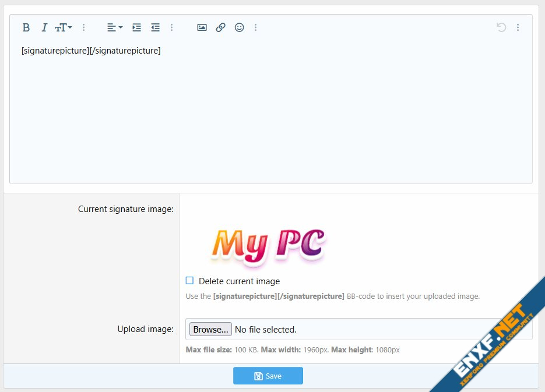
Task: Open more options beside the smilies icon
Action: point(255,27)
